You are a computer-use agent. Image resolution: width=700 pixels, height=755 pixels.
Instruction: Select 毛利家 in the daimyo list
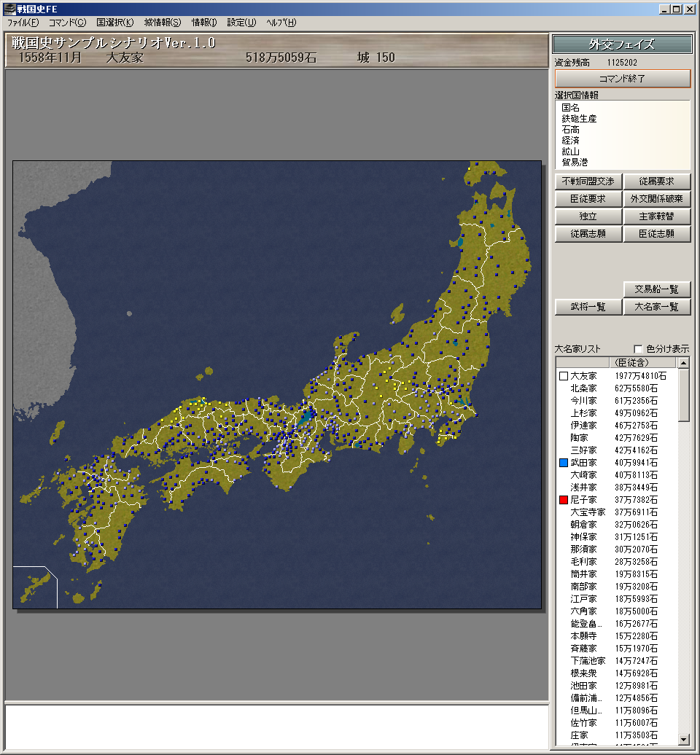583,562
